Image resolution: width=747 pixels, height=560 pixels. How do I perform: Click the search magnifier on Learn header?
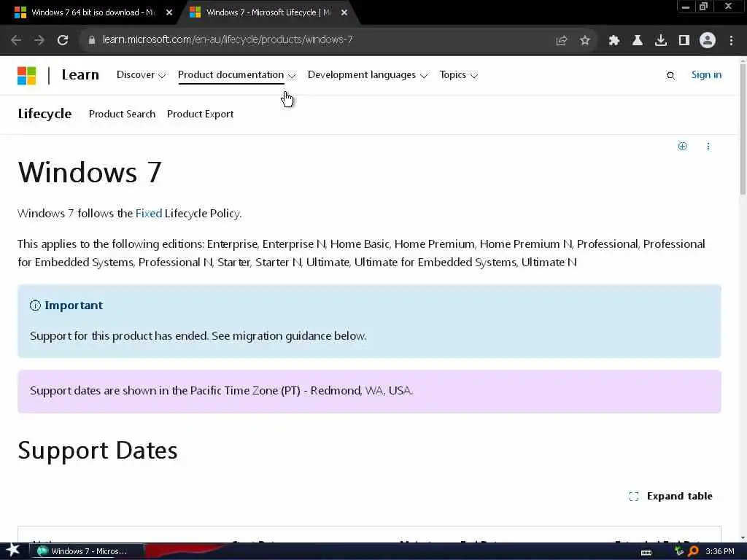point(671,75)
